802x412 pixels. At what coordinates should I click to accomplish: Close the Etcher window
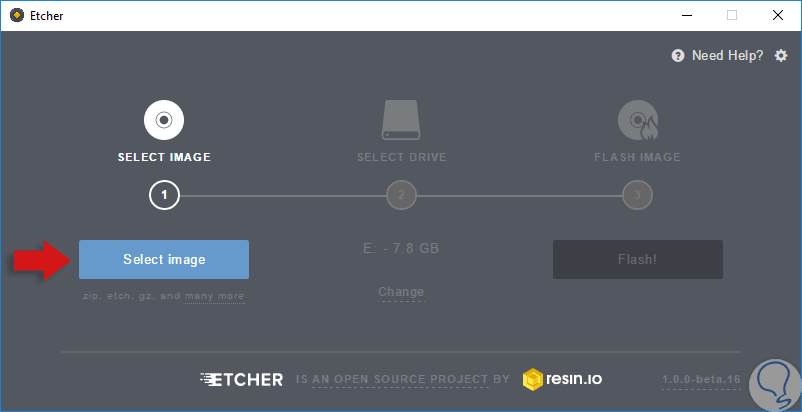point(778,15)
